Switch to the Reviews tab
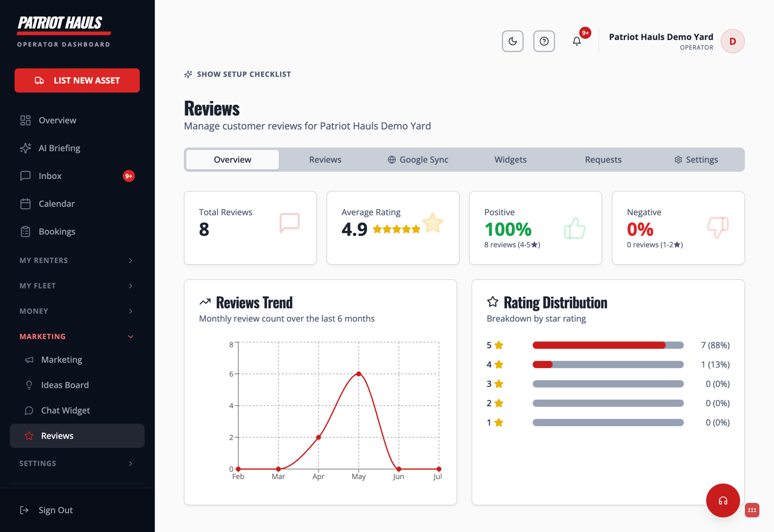 pos(325,160)
